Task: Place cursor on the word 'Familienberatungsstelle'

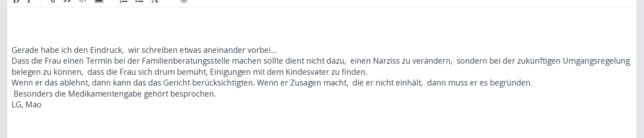Action: click(x=186, y=61)
